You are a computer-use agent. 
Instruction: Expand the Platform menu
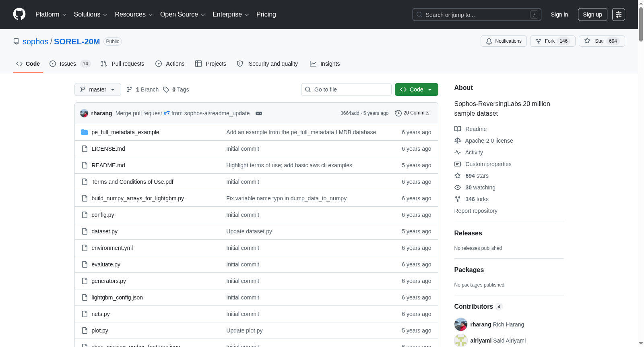click(51, 15)
